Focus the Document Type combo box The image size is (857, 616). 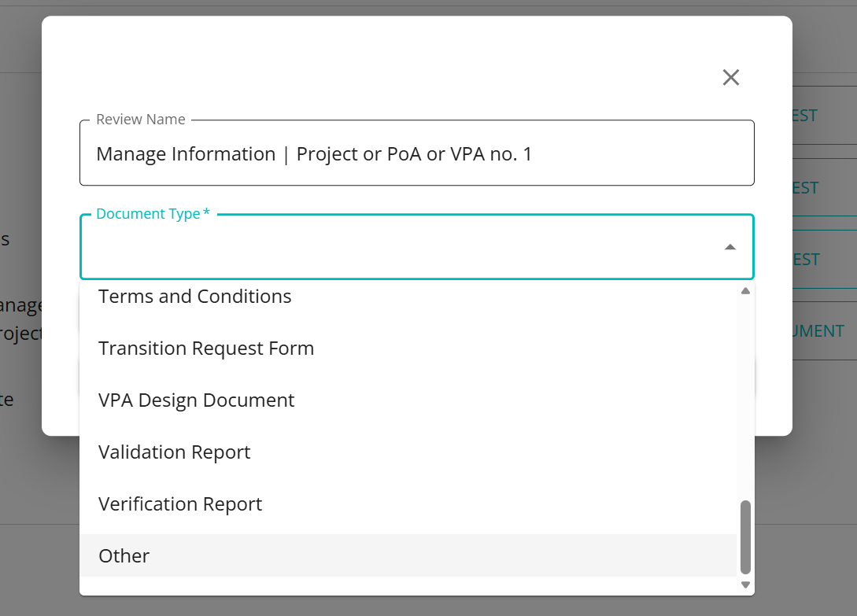(401, 247)
